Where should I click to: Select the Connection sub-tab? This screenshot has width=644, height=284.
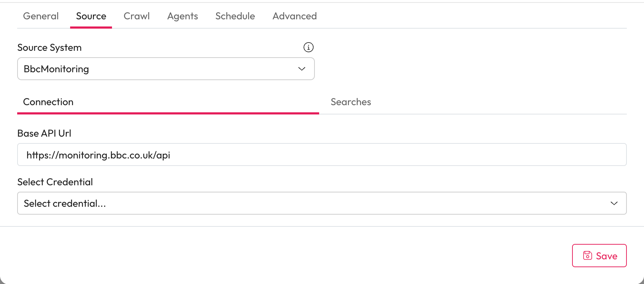point(48,102)
